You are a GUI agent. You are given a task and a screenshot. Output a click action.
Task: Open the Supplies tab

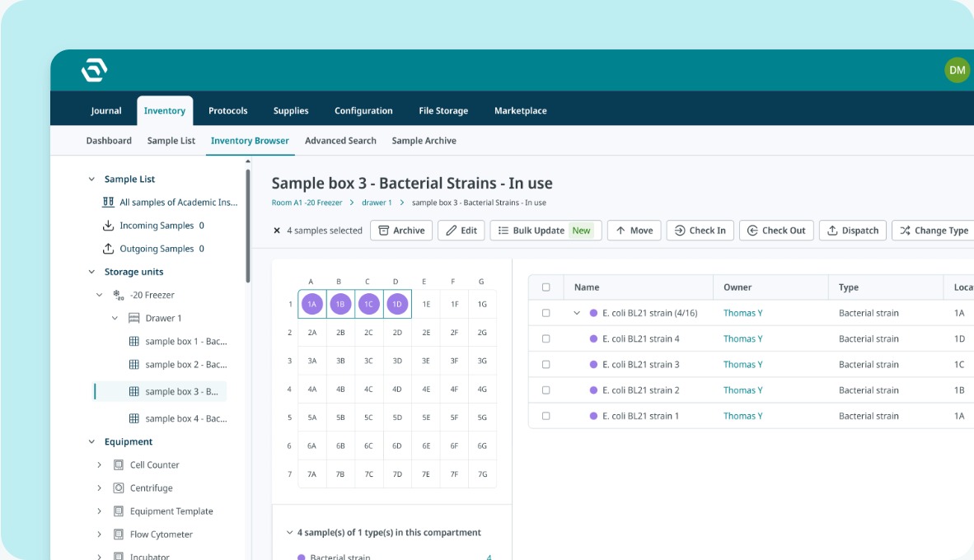pyautogui.click(x=291, y=110)
